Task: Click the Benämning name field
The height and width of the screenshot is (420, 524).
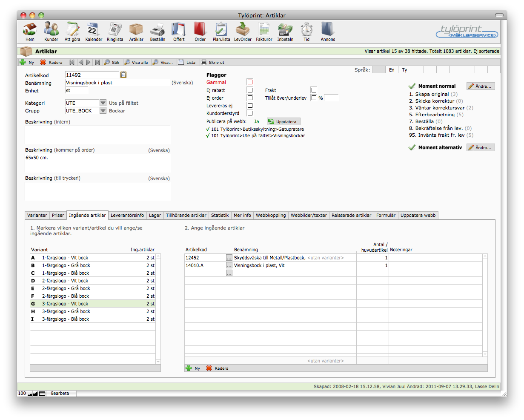Action: (117, 83)
